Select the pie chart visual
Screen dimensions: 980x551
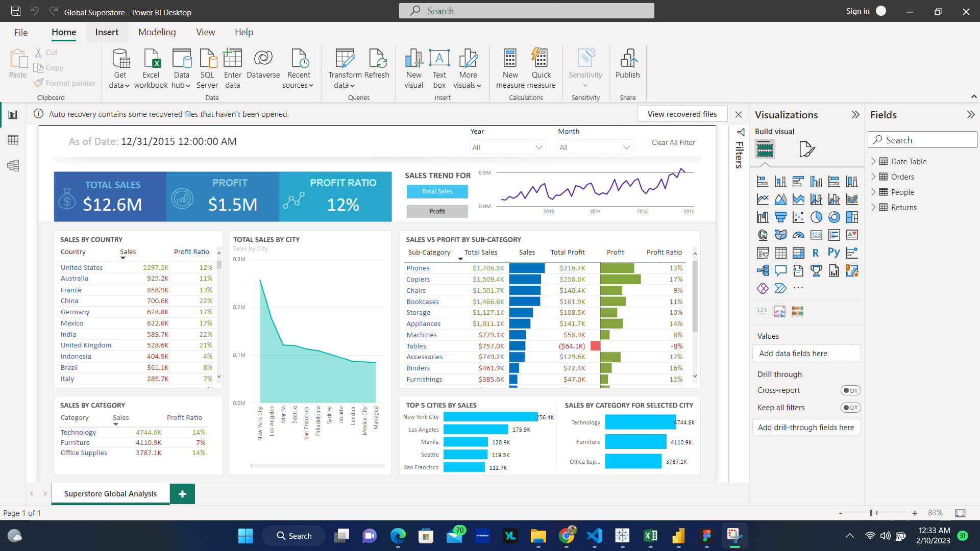[x=816, y=217]
